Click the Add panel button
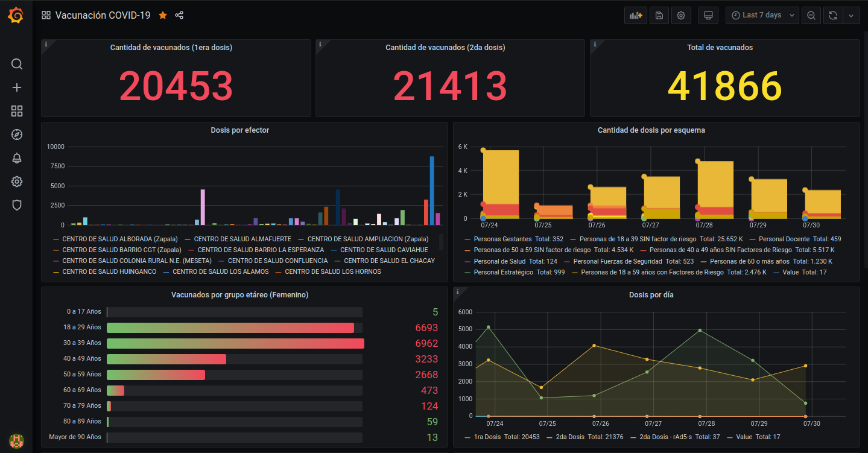Screen dimensions: 868x453 click(635, 15)
